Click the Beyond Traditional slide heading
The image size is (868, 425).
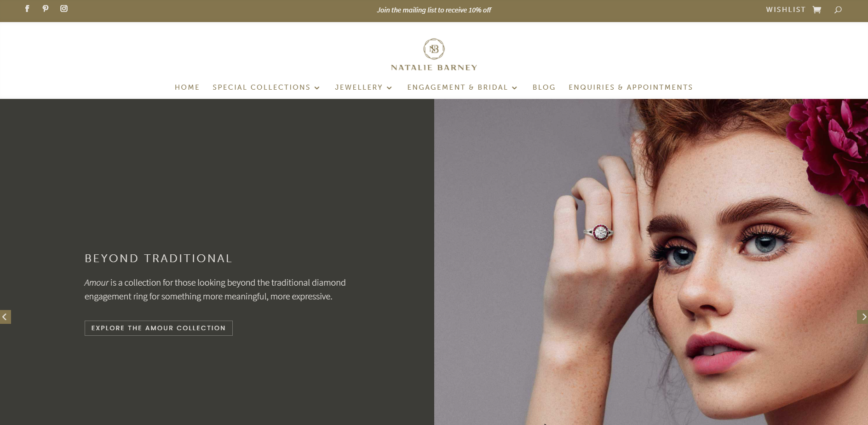click(x=158, y=258)
